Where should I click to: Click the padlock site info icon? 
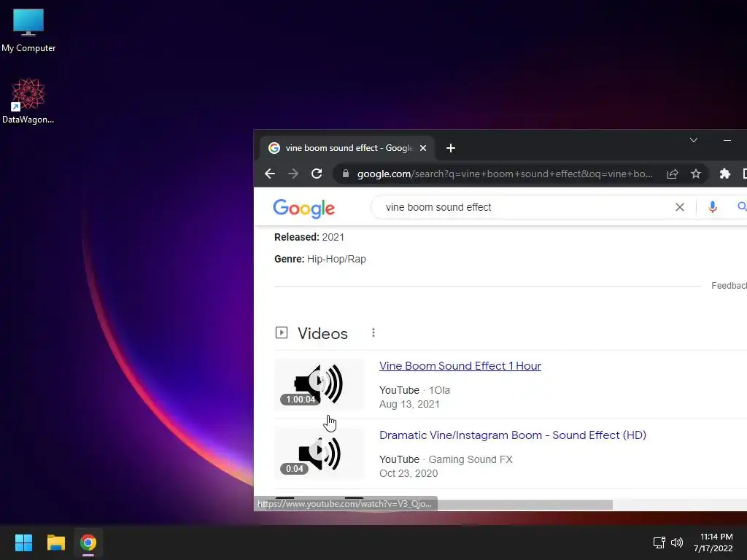point(346,174)
